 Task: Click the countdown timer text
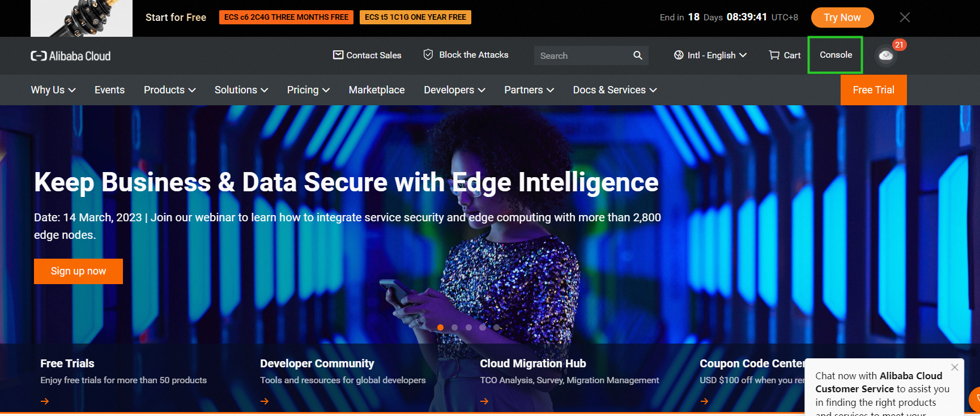click(729, 17)
